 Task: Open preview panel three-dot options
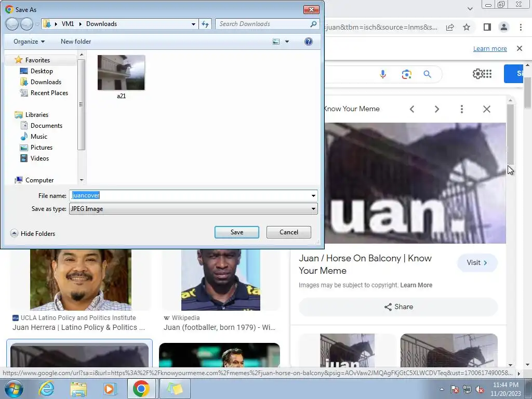(461, 109)
